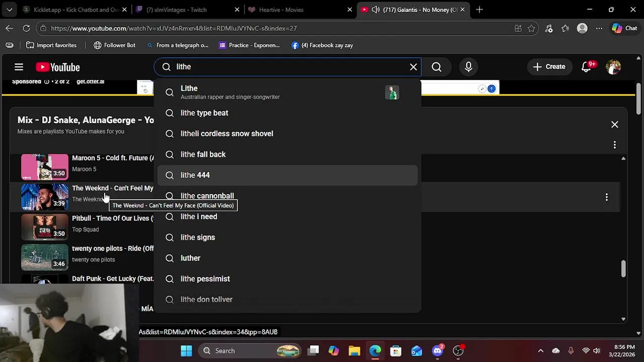The height and width of the screenshot is (362, 644).
Task: Choose suggestion luther
Action: pyautogui.click(x=288, y=258)
